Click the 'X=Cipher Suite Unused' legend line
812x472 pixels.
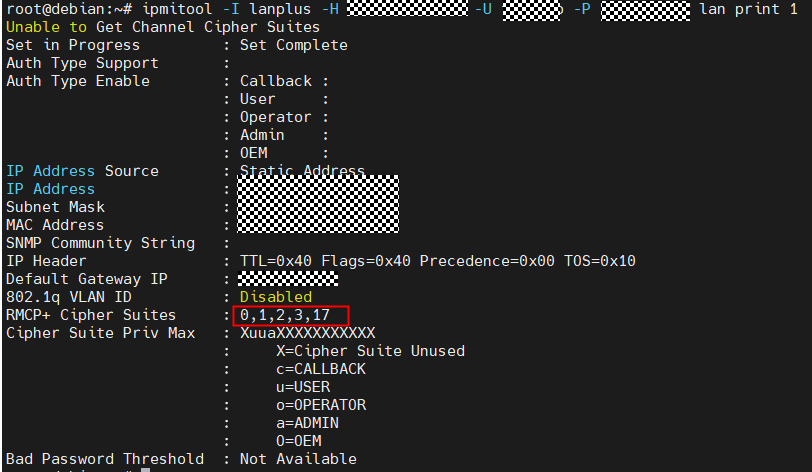coord(370,351)
